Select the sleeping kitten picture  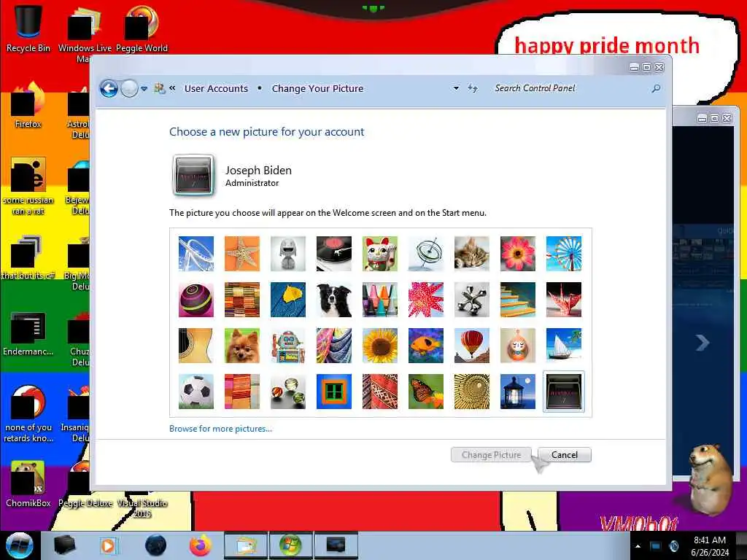[x=472, y=254]
